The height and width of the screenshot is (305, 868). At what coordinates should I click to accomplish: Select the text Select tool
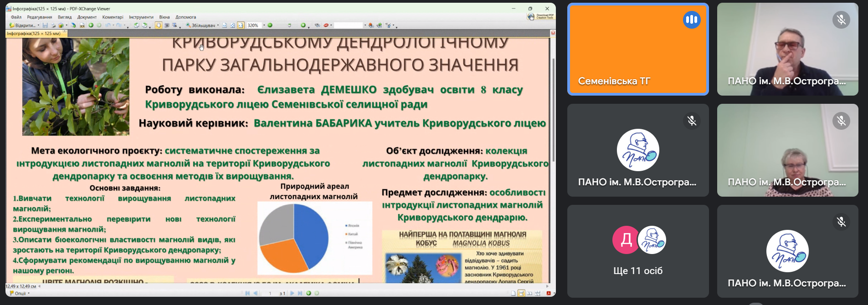point(174,25)
